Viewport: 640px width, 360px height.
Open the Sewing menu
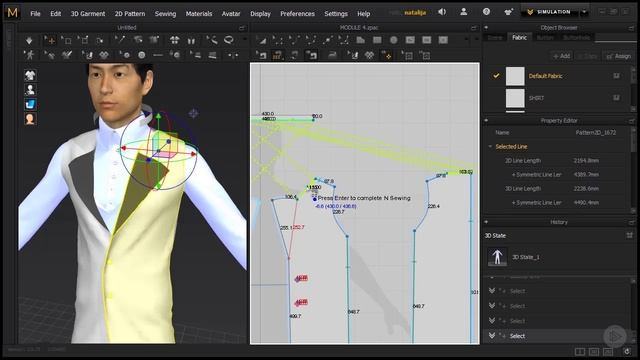[165, 13]
